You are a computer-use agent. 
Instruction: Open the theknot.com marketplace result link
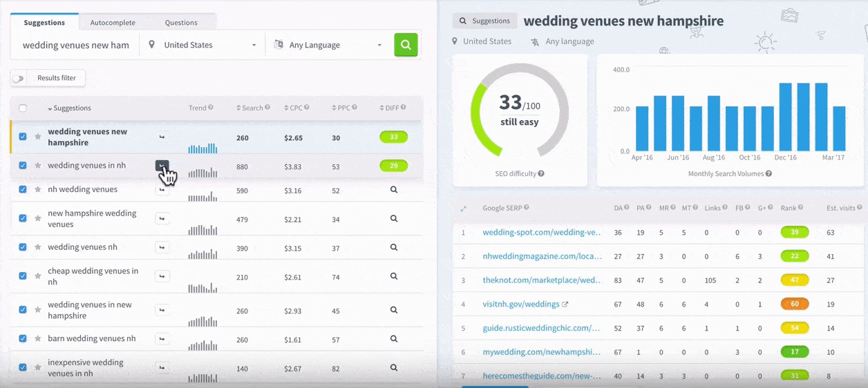[x=542, y=280]
